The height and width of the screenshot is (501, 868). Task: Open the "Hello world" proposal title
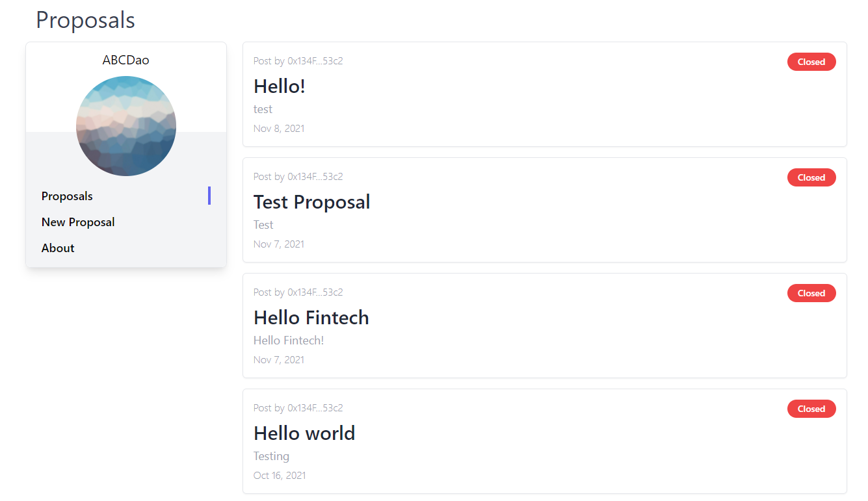tap(304, 433)
